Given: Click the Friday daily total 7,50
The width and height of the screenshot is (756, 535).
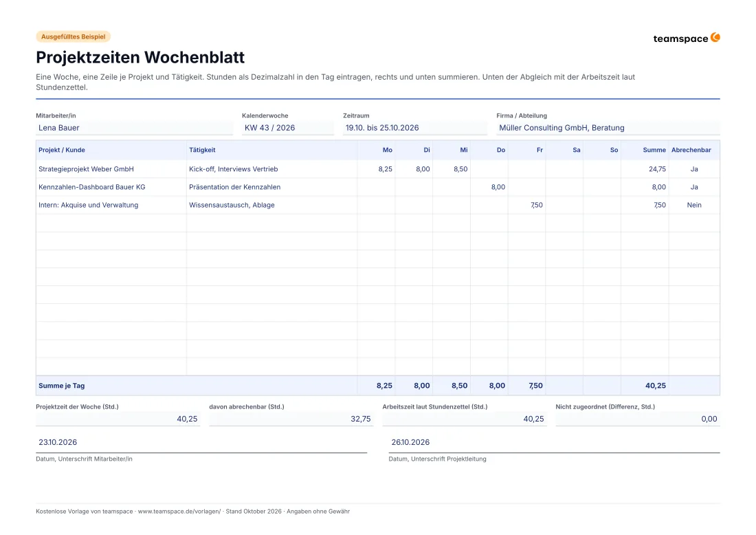Looking at the screenshot, I should click(x=535, y=386).
